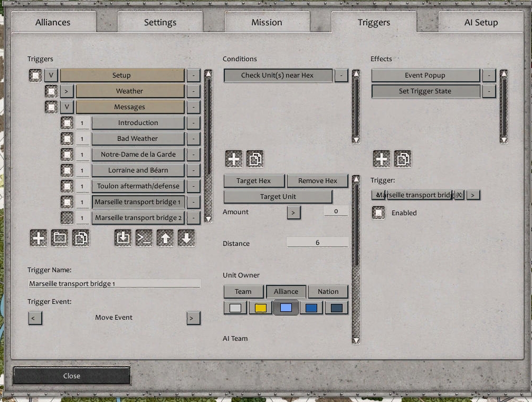Toggle the checkbox beside the Introduction trigger
This screenshot has width=532, height=402.
(x=67, y=122)
